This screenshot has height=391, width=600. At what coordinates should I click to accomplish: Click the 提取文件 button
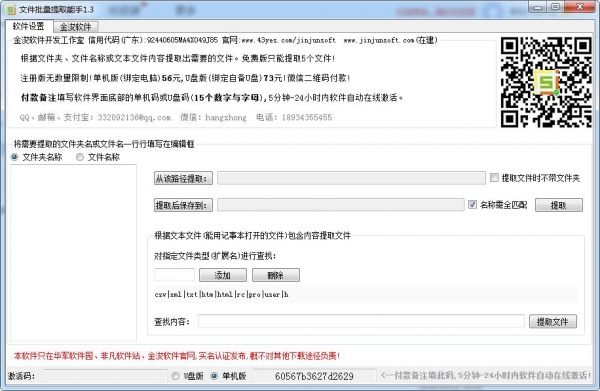click(x=553, y=322)
